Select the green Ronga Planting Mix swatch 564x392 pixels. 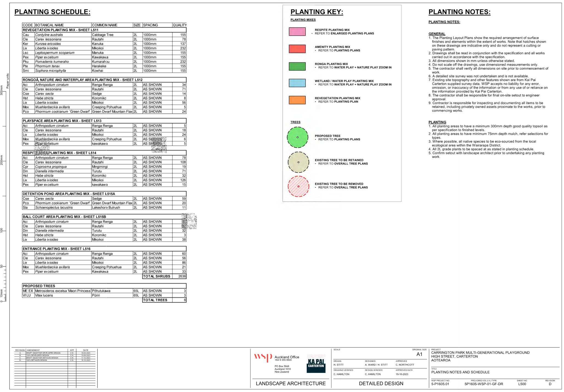pos(297,66)
